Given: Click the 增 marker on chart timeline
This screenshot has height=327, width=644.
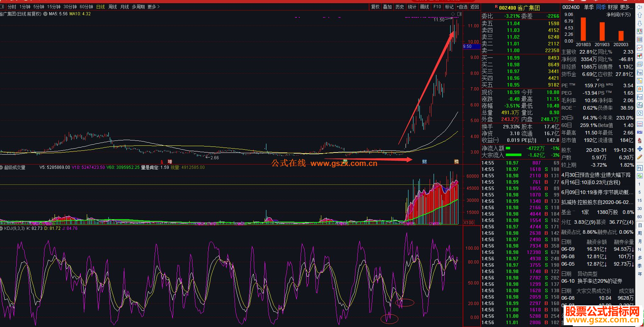Looking at the screenshot, I should [170, 161].
